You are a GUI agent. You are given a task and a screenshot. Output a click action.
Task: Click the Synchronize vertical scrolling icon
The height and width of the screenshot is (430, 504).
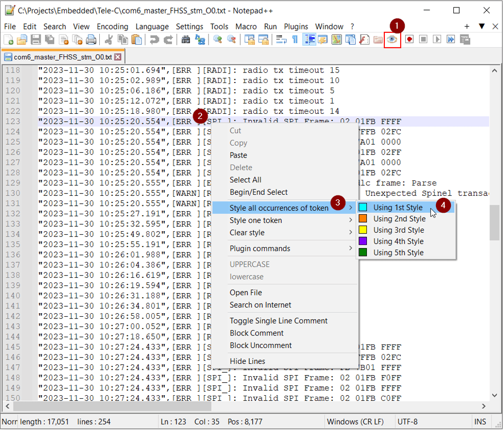tap(249, 40)
